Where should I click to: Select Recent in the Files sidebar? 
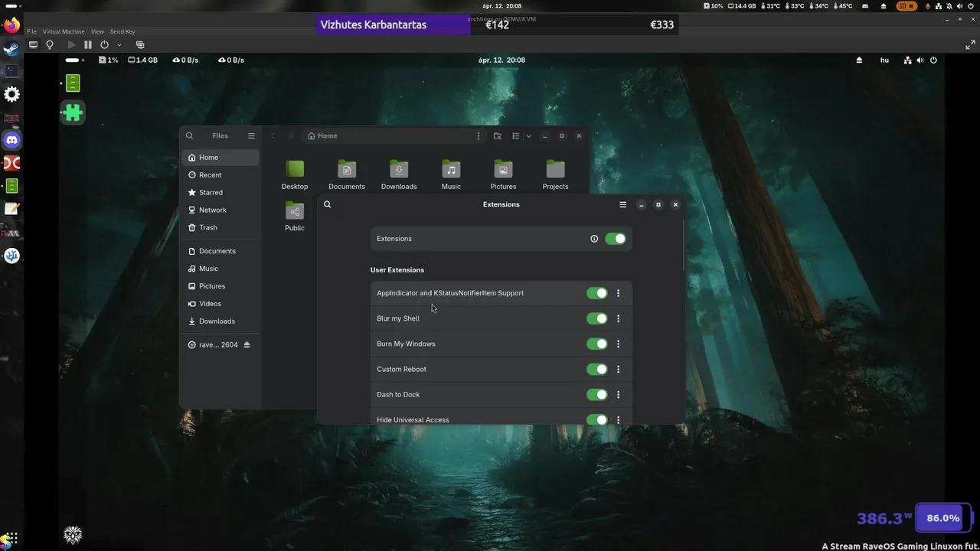(220, 175)
